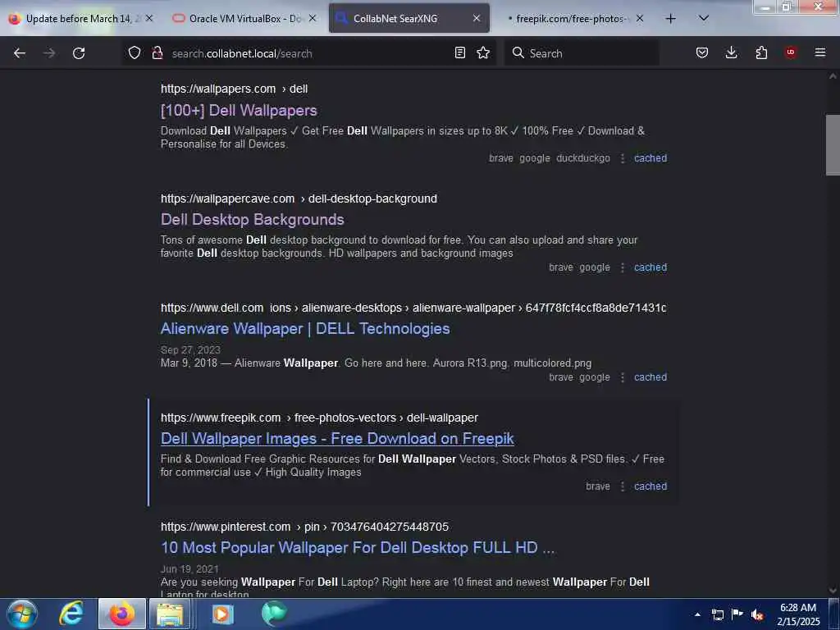Reload the current page
Screen dimensions: 840x630
pyautogui.click(x=79, y=53)
